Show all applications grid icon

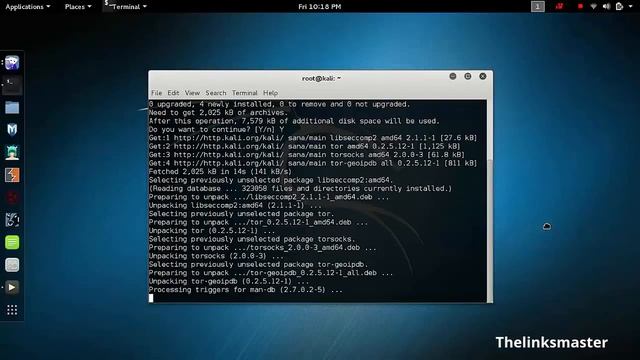(x=12, y=310)
